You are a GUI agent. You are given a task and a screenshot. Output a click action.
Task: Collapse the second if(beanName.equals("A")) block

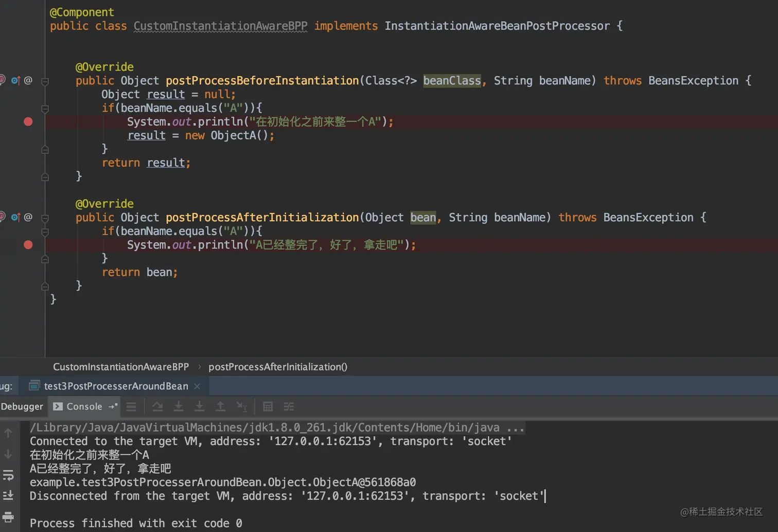tap(45, 232)
